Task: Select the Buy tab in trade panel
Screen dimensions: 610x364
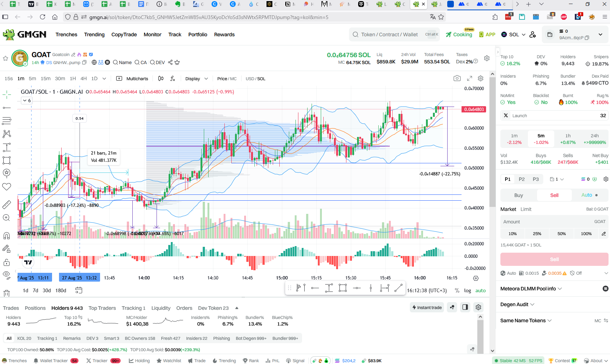Action: pos(518,195)
